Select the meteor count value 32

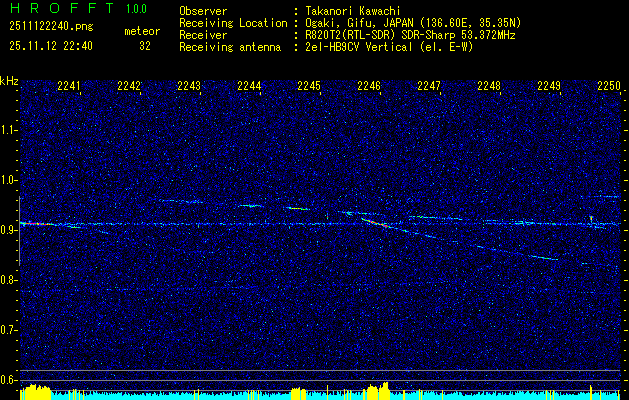click(145, 46)
